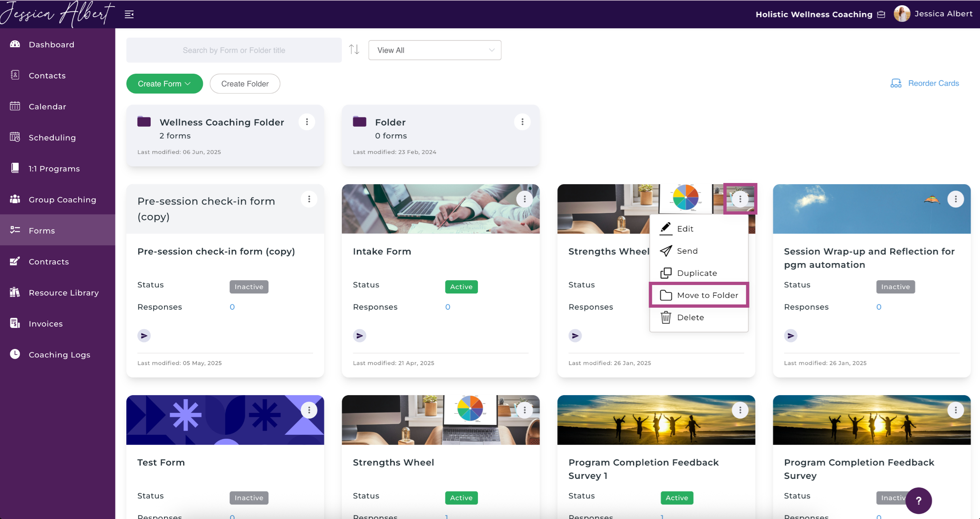Open options on Session Wrap-up card
Image resolution: width=980 pixels, height=519 pixels.
coord(956,199)
